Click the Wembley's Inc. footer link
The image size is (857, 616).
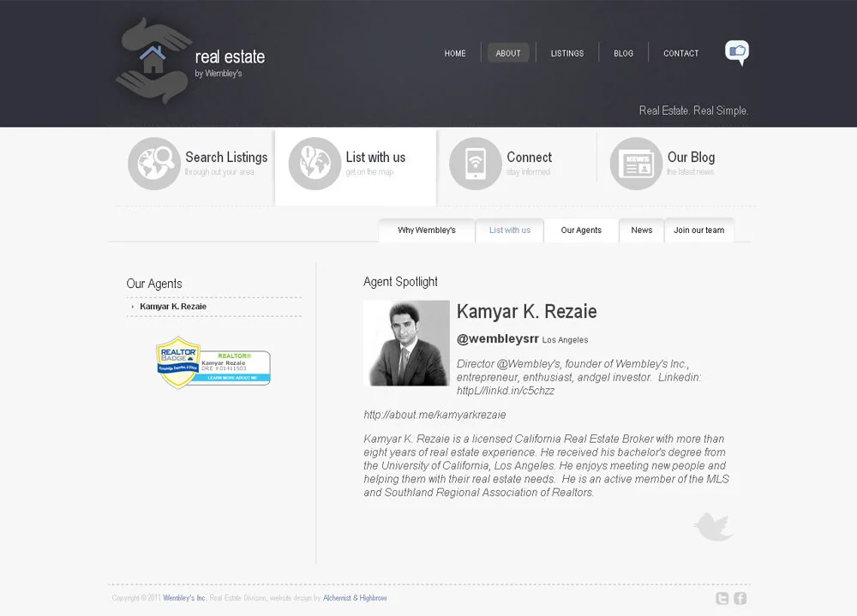(x=185, y=598)
